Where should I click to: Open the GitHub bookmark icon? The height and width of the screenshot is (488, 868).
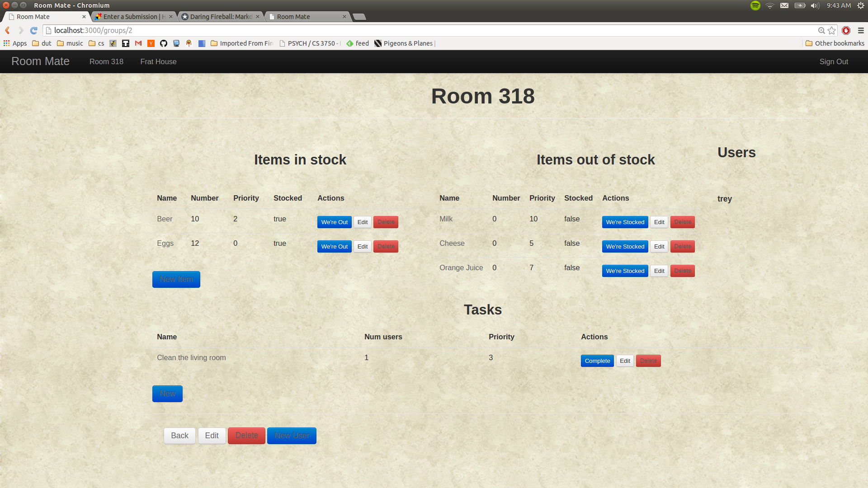[164, 43]
